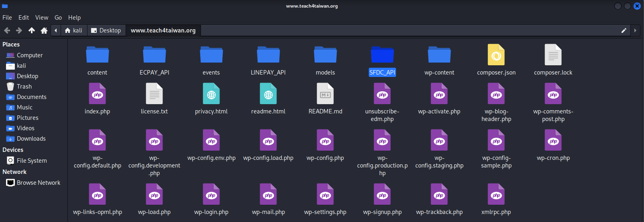Select the ECPAY_API folder icon

pos(154,54)
